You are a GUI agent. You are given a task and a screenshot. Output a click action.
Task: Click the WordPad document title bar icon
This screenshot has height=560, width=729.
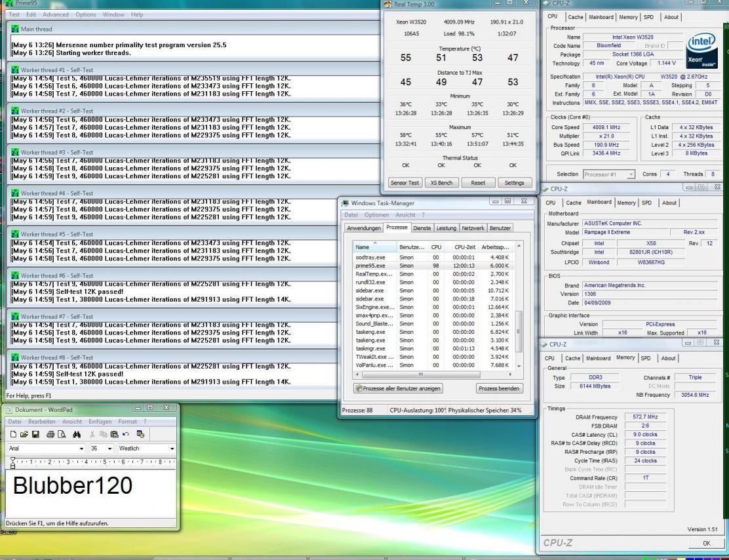(x=9, y=410)
